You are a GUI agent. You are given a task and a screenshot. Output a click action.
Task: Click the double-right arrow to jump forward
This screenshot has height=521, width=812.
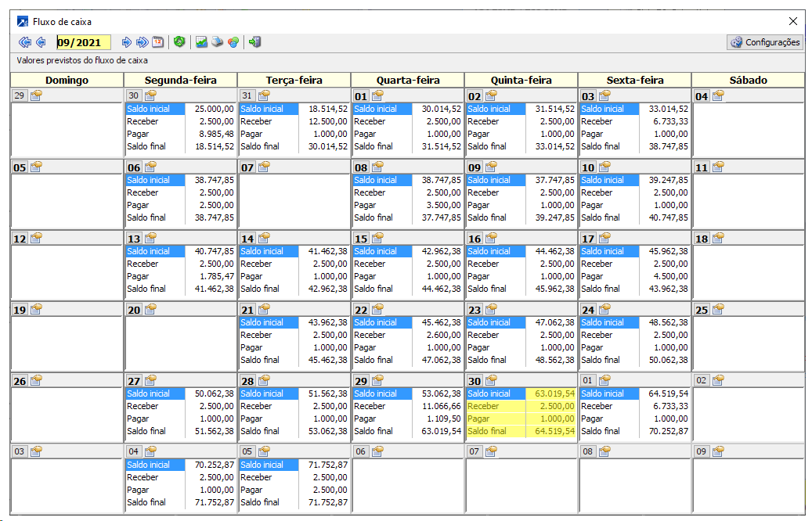point(142,42)
